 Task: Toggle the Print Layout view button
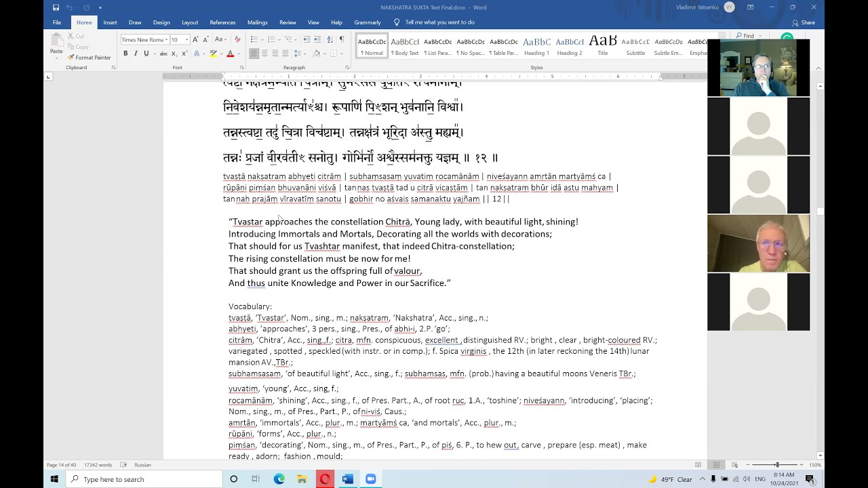[716, 465]
